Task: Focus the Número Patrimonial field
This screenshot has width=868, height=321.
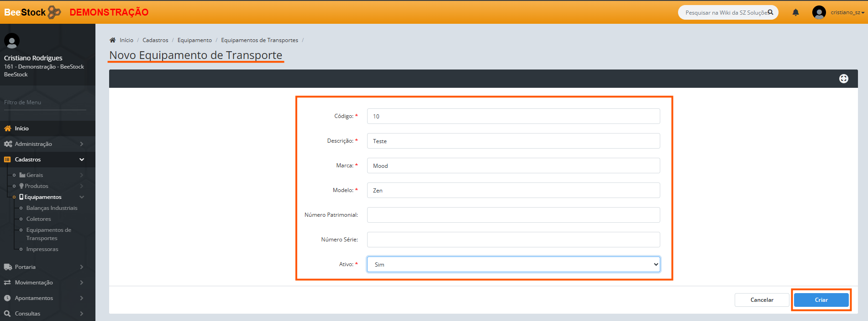Action: click(513, 215)
